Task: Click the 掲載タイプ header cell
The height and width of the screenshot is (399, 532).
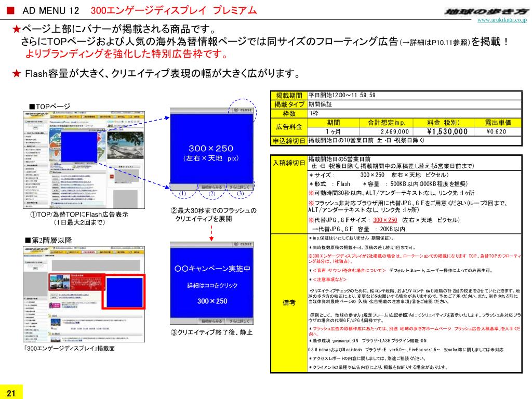Action: tap(289, 104)
